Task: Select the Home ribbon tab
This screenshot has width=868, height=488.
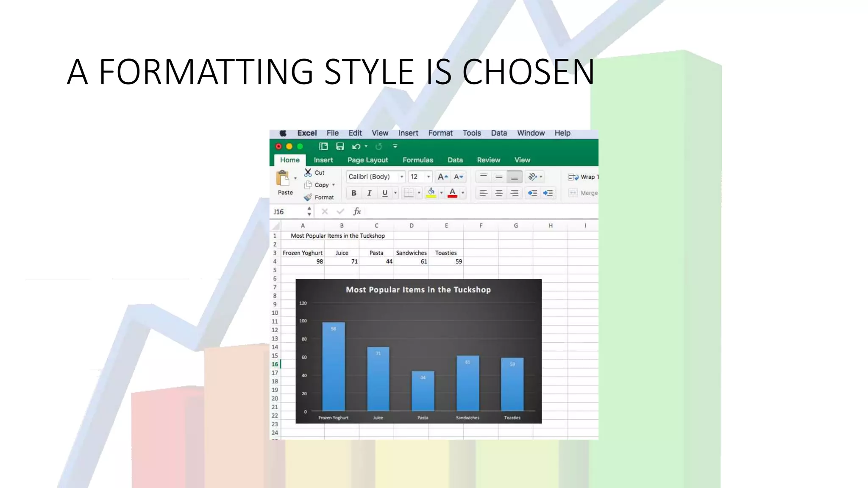Action: (x=290, y=160)
